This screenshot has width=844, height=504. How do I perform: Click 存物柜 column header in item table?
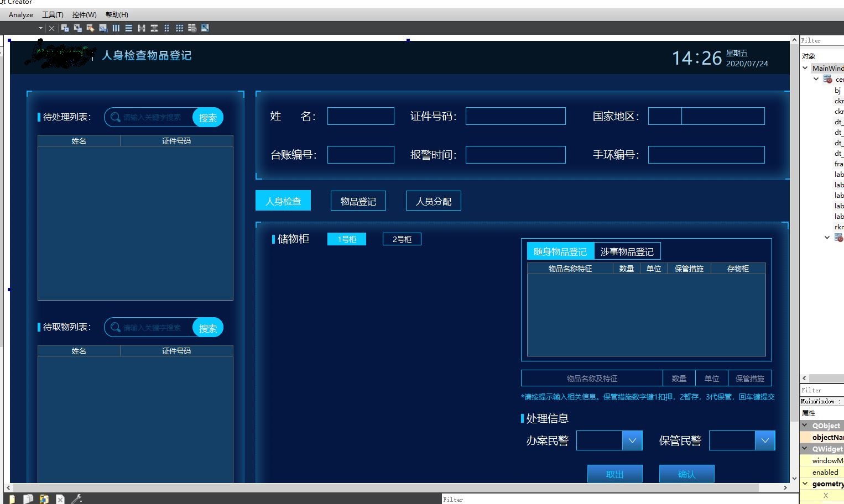(x=738, y=269)
